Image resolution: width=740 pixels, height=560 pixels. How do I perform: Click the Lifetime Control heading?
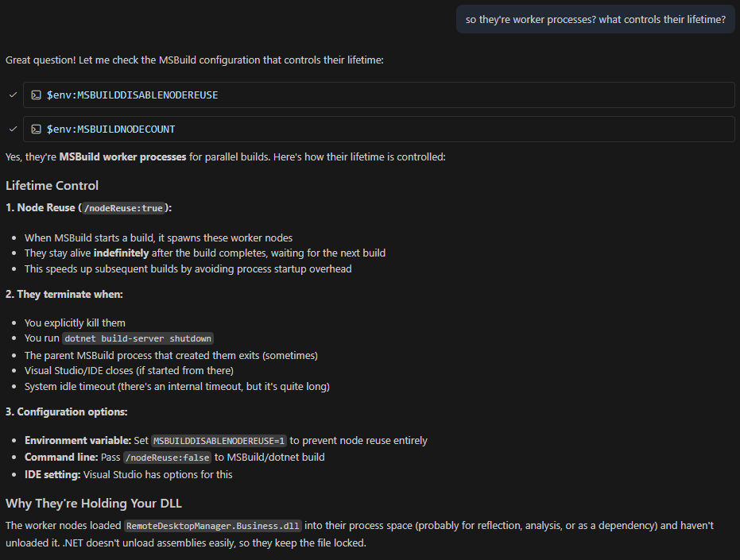pyautogui.click(x=52, y=186)
